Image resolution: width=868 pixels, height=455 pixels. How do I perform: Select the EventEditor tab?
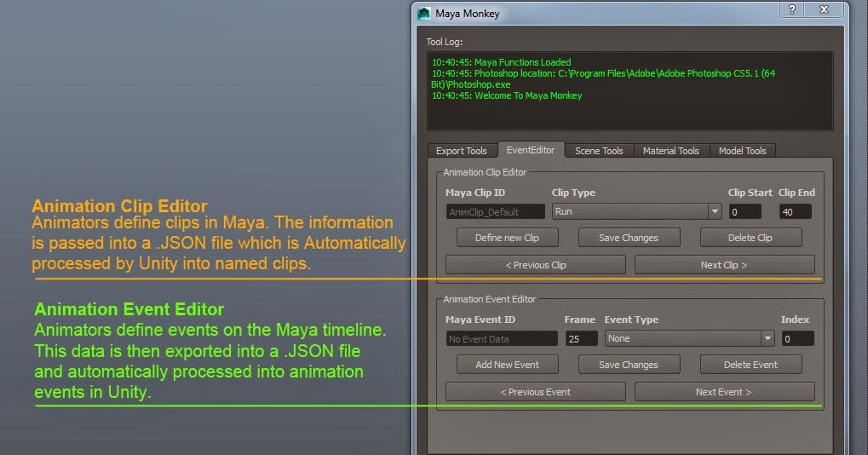pos(531,149)
